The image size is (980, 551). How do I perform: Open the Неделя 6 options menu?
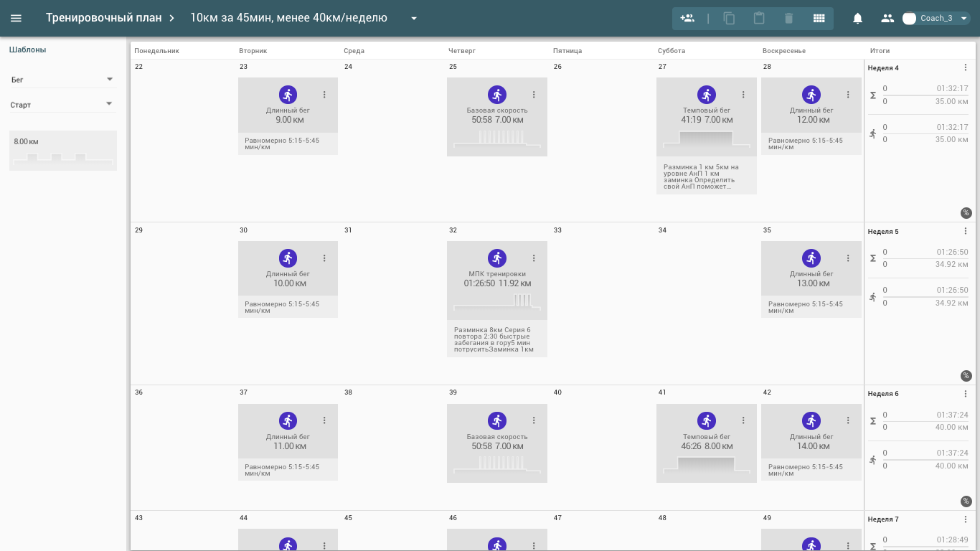click(966, 394)
